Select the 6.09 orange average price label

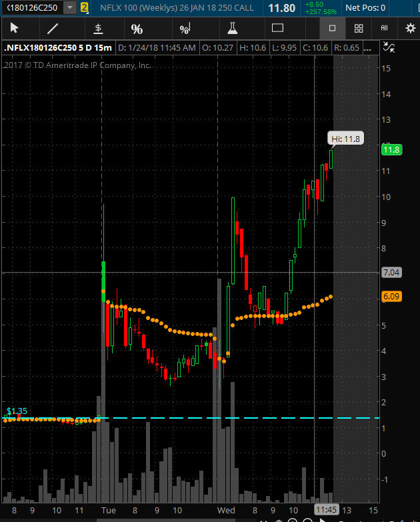point(391,296)
